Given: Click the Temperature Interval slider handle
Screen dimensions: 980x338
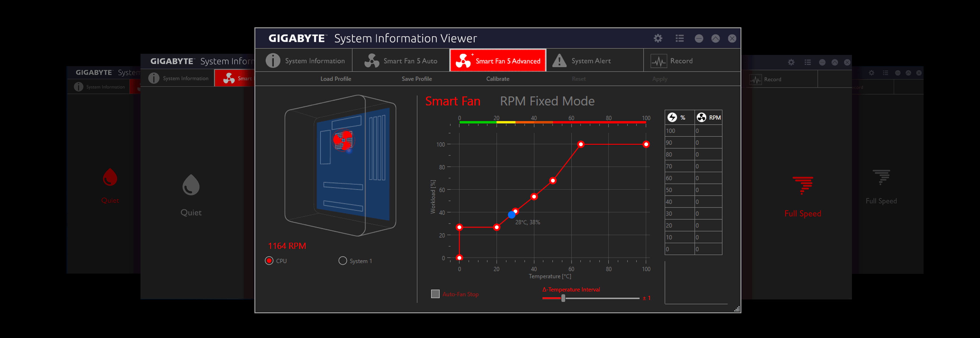Looking at the screenshot, I should [x=563, y=299].
